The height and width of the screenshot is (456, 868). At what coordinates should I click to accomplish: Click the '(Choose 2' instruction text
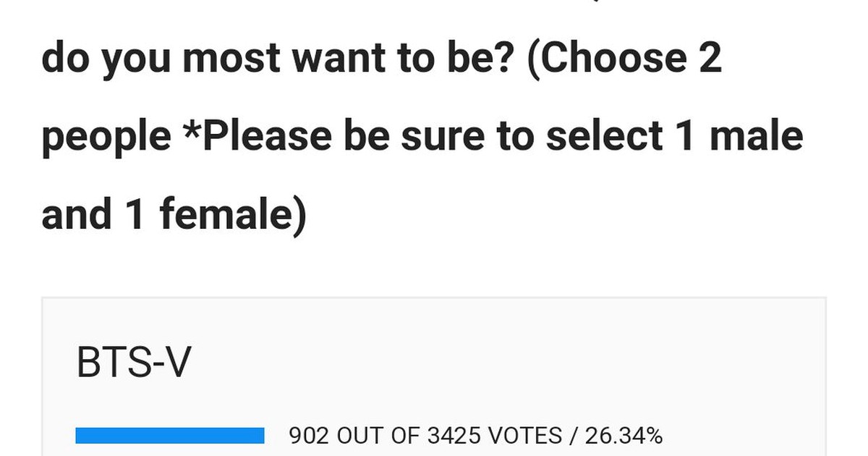coord(624,58)
